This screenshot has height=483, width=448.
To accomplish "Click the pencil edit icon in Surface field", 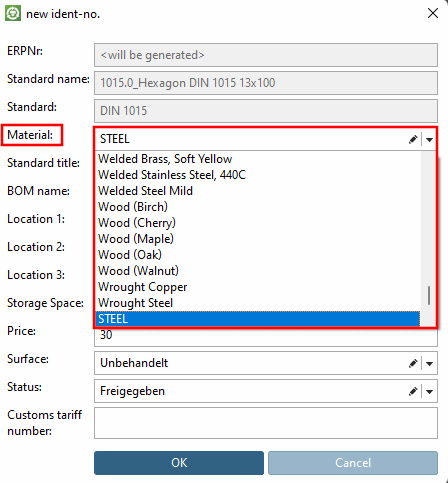I will pos(413,363).
